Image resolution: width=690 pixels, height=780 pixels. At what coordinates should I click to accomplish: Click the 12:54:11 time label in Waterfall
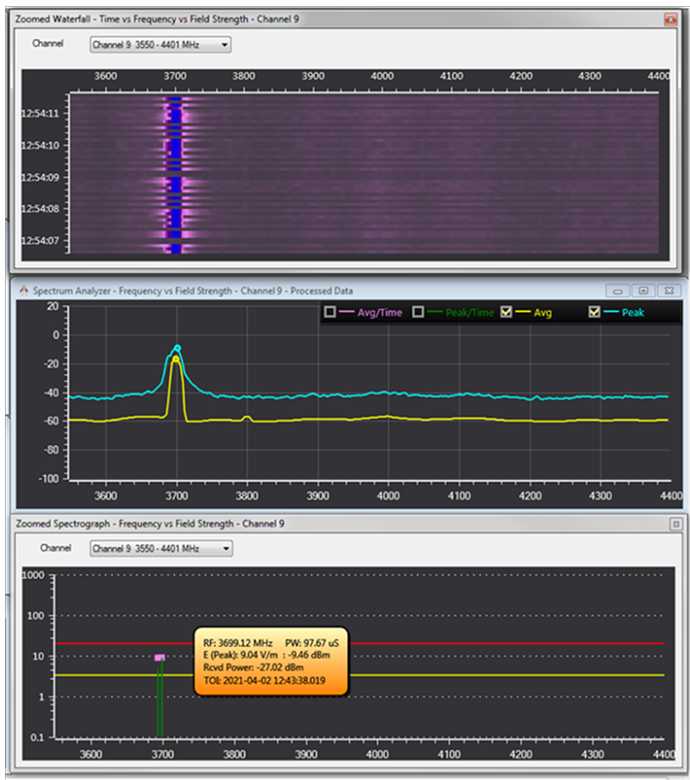click(40, 113)
